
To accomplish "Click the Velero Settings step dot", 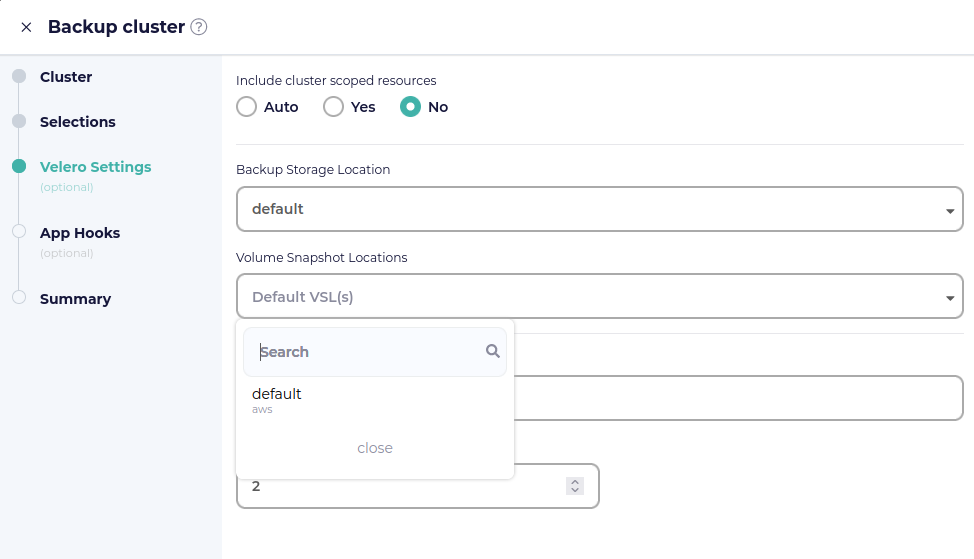I will click(x=19, y=166).
